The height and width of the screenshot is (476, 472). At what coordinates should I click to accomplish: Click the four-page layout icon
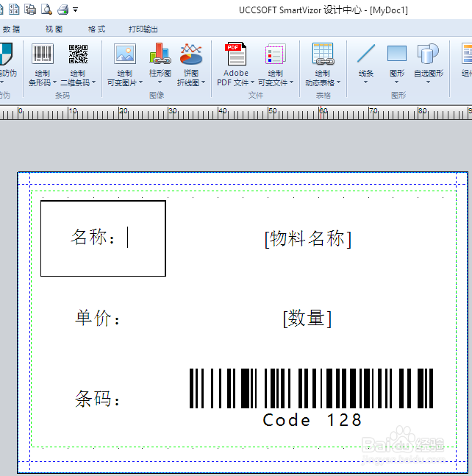(14, 10)
